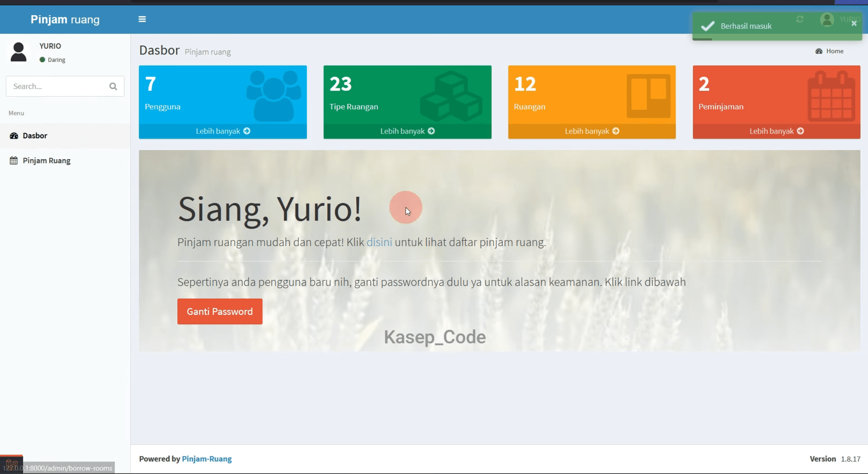Viewport: 868px width, 474px height.
Task: Close the Berhasil masuk notification
Action: (x=854, y=23)
